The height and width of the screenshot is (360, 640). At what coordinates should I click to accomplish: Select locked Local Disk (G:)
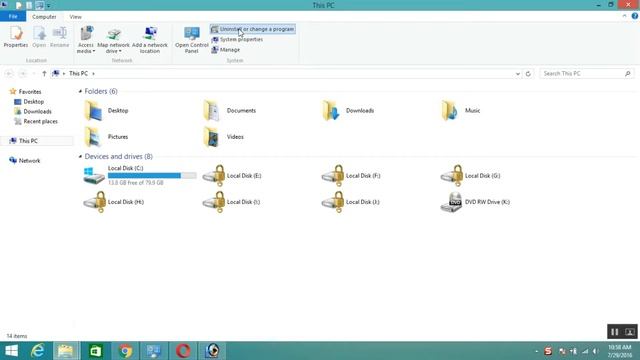coord(470,176)
